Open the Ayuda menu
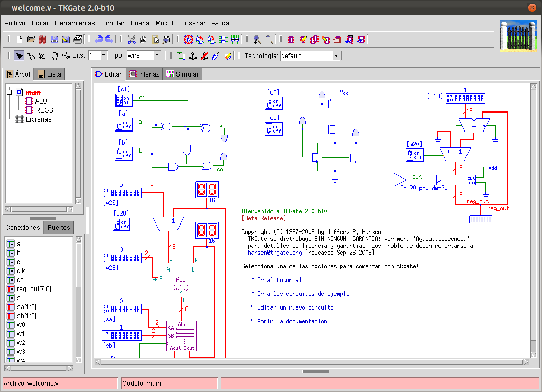Viewport: 542px width, 392px height. [x=220, y=23]
